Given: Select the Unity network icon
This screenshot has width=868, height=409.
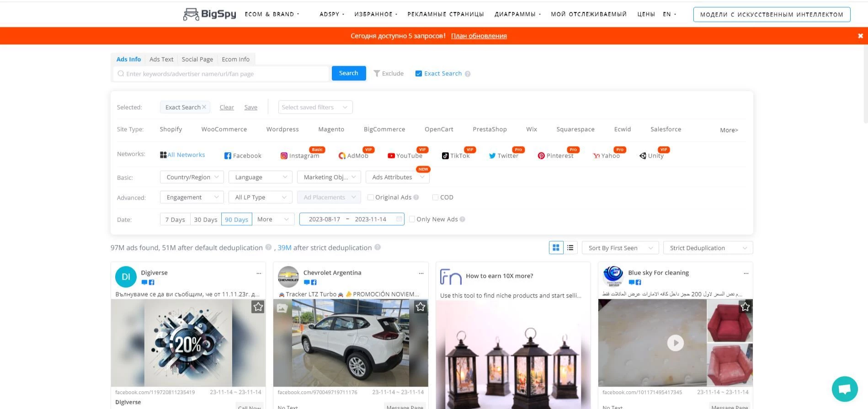Looking at the screenshot, I should pyautogui.click(x=643, y=156).
